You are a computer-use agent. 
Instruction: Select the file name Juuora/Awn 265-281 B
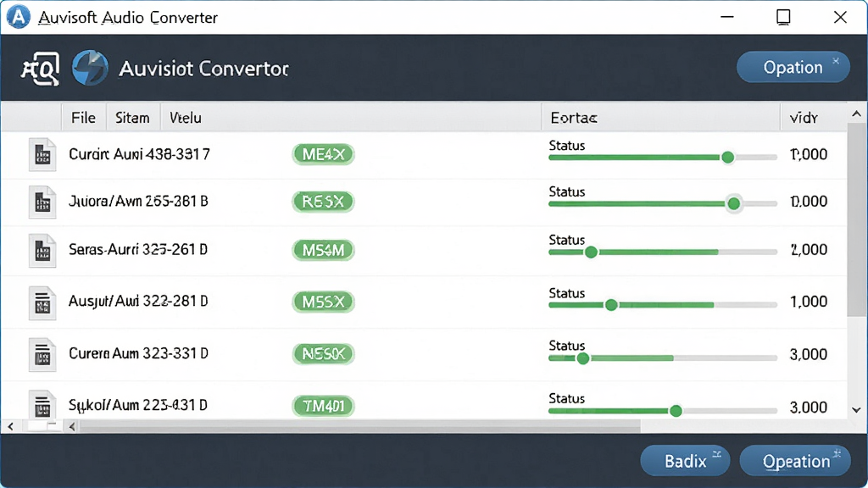point(138,202)
